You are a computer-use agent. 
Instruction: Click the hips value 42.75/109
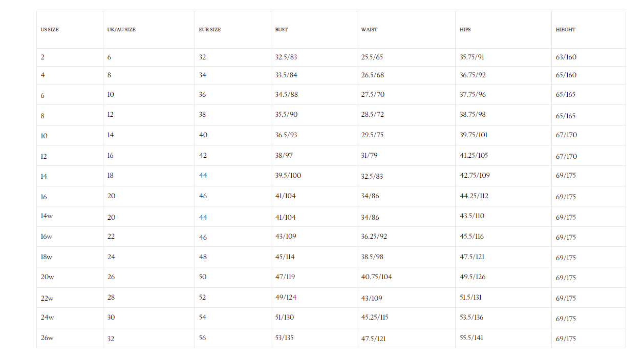[x=475, y=175]
